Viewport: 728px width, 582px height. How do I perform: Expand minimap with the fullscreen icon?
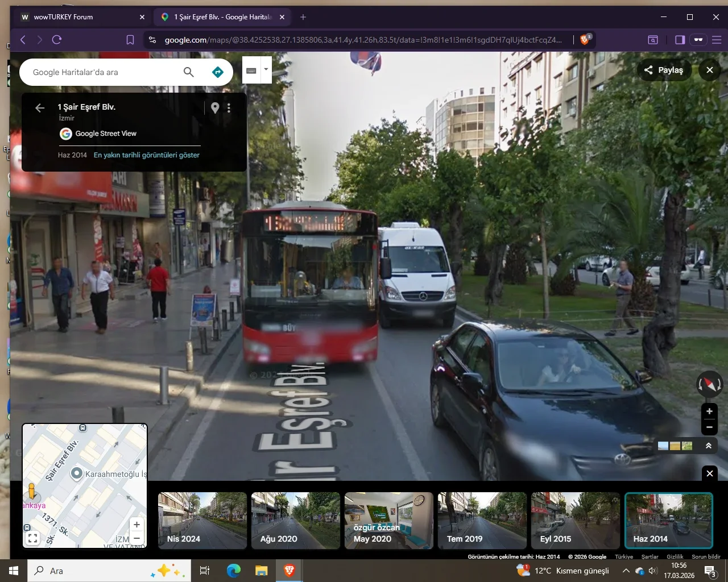(33, 538)
